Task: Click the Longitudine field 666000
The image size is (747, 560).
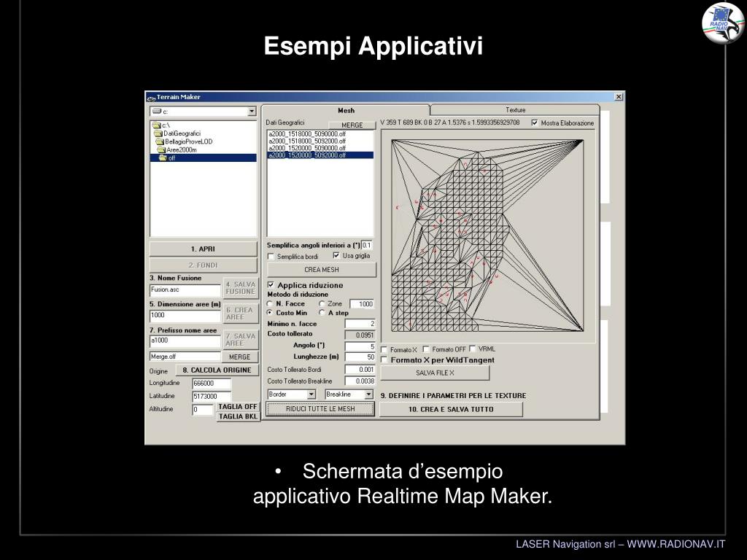Action: (x=212, y=384)
